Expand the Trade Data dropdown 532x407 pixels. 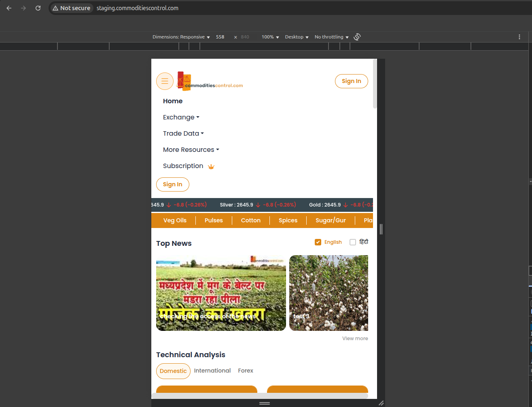tap(183, 134)
